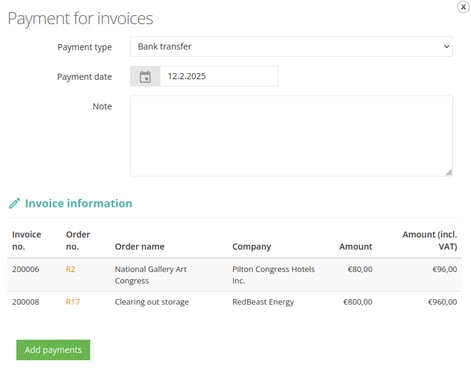Open the calendar icon date picker
The image size is (471, 385).
point(145,76)
